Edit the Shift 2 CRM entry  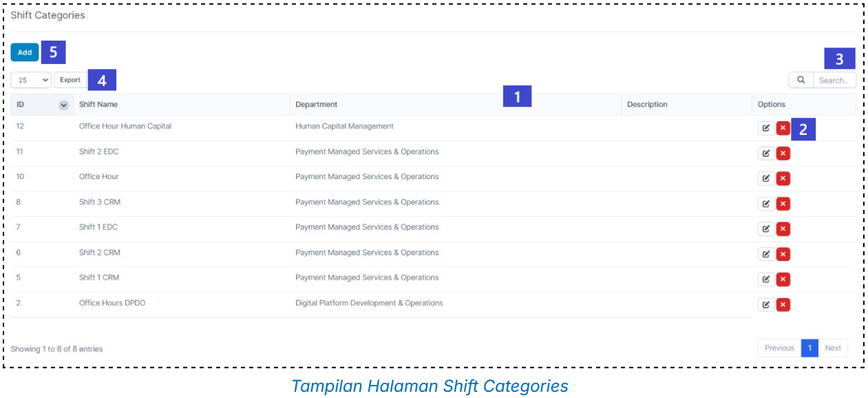pos(765,255)
